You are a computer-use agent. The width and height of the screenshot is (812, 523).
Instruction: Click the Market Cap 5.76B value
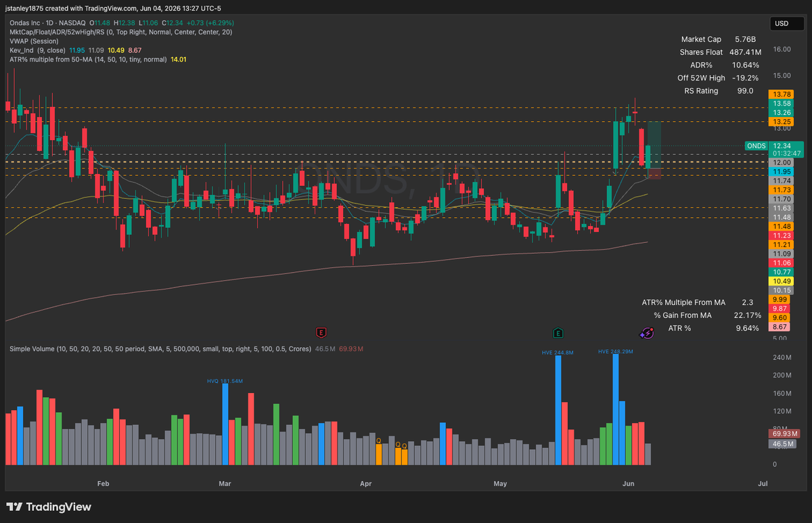pyautogui.click(x=747, y=39)
